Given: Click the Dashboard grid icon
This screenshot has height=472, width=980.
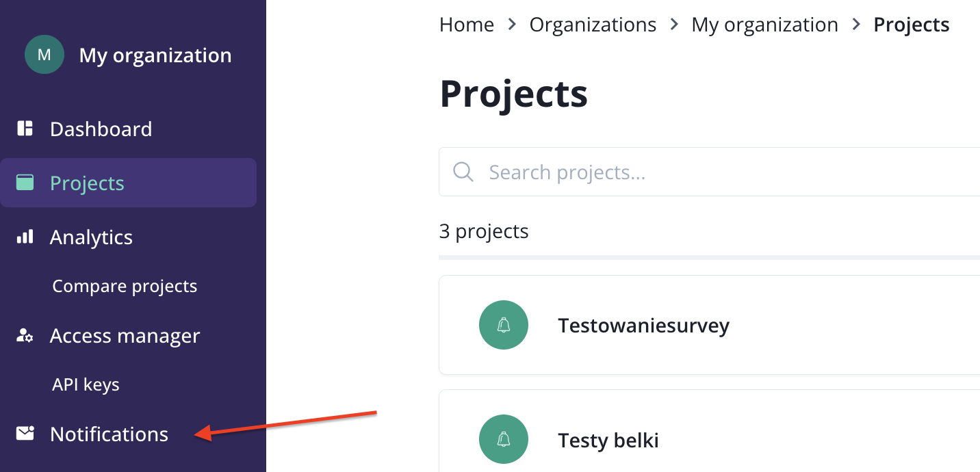Looking at the screenshot, I should pyautogui.click(x=25, y=129).
